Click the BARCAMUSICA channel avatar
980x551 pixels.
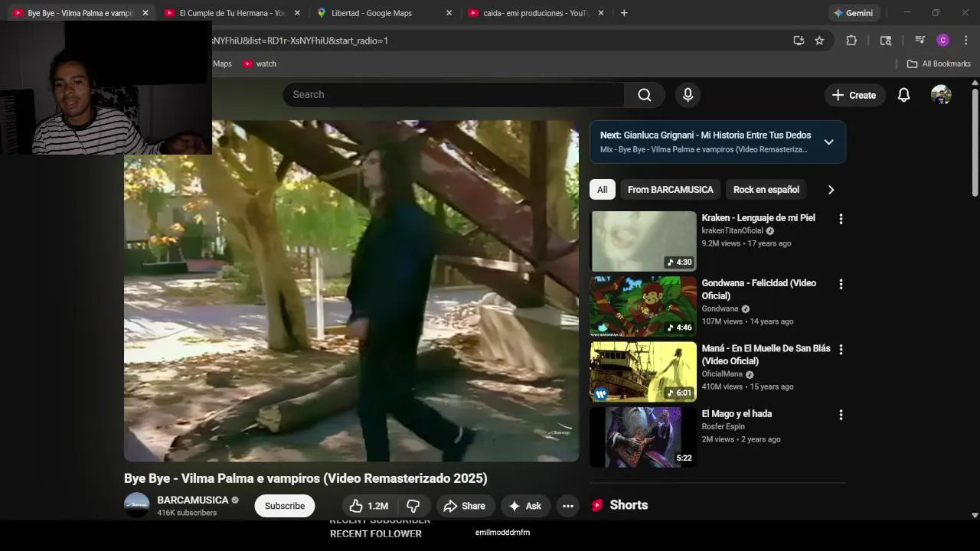click(137, 505)
